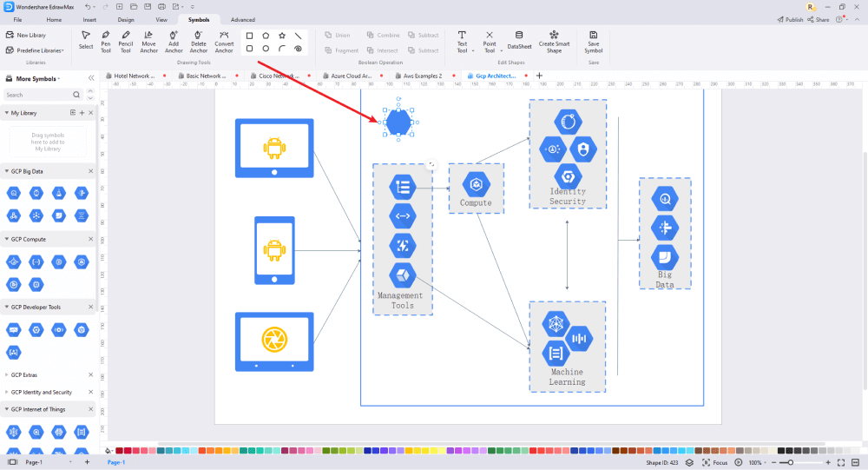Add a new page with plus button

87,461
